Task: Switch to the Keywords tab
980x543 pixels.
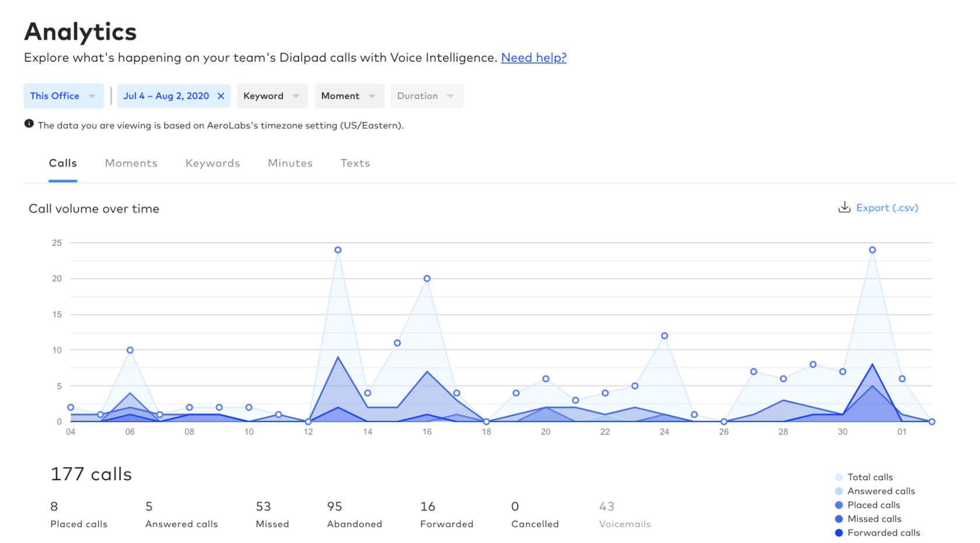Action: click(x=213, y=163)
